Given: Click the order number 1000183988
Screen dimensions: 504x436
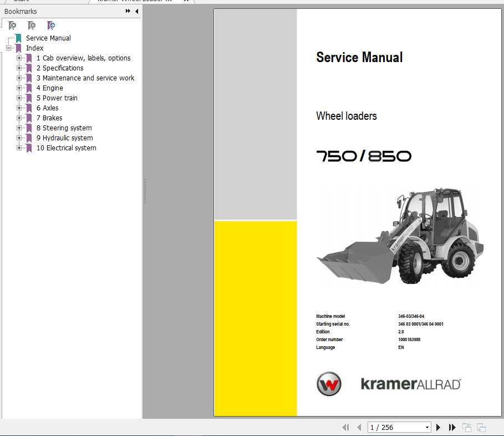Looking at the screenshot, I should tap(409, 339).
